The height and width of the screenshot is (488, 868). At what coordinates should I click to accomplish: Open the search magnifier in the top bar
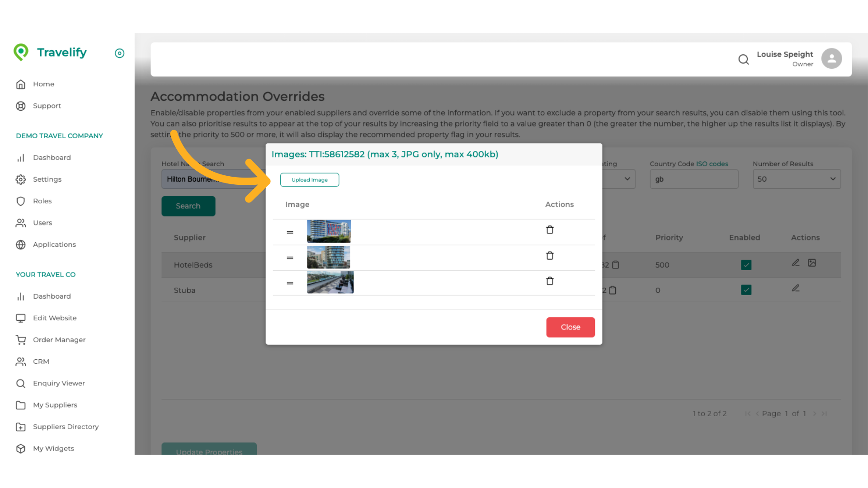744,59
